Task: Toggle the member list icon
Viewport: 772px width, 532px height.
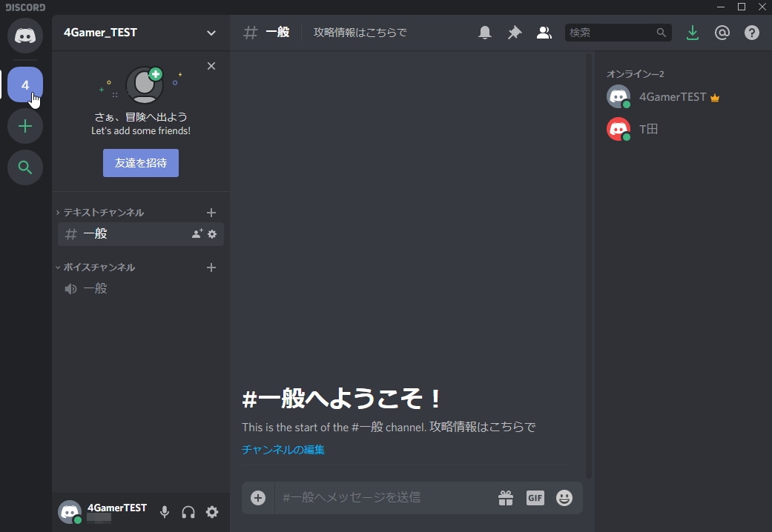Action: (544, 33)
